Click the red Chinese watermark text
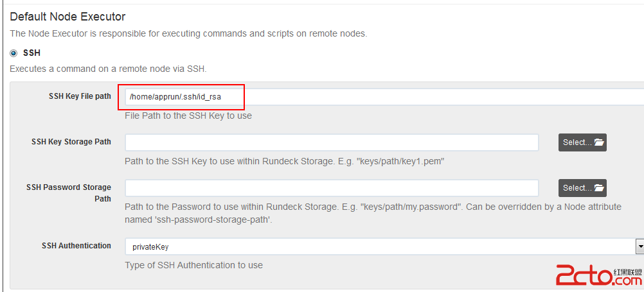 [627, 272]
